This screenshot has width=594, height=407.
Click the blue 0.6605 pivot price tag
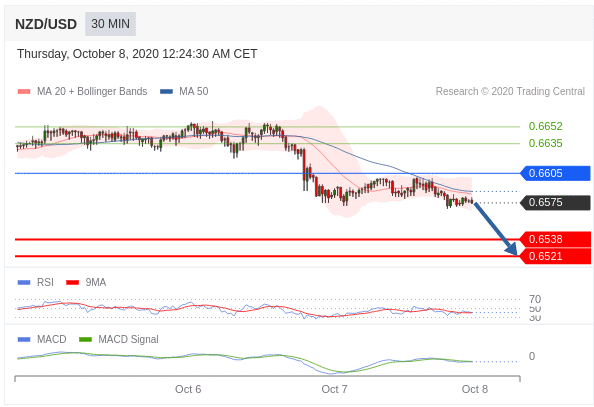[555, 173]
